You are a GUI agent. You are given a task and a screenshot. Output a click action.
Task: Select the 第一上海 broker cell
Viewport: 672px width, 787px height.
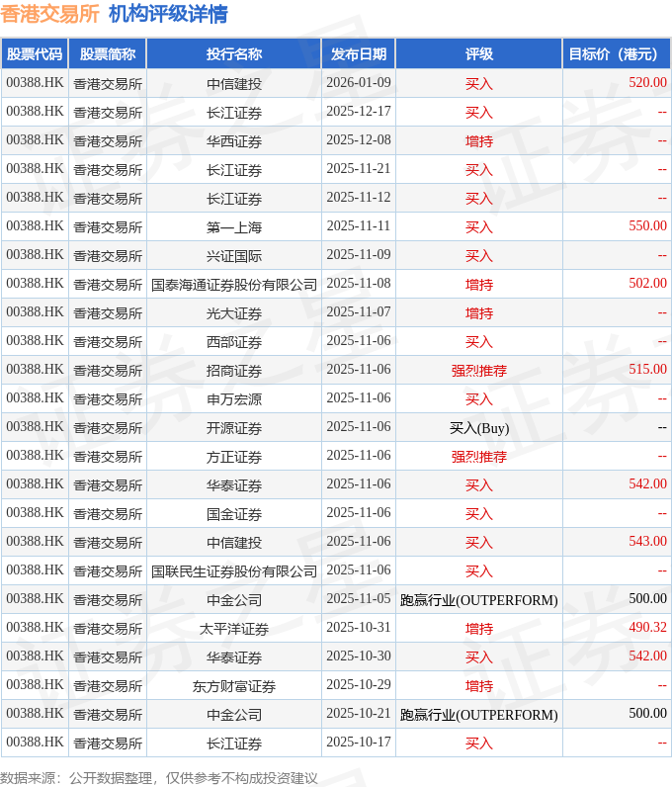coord(234,226)
